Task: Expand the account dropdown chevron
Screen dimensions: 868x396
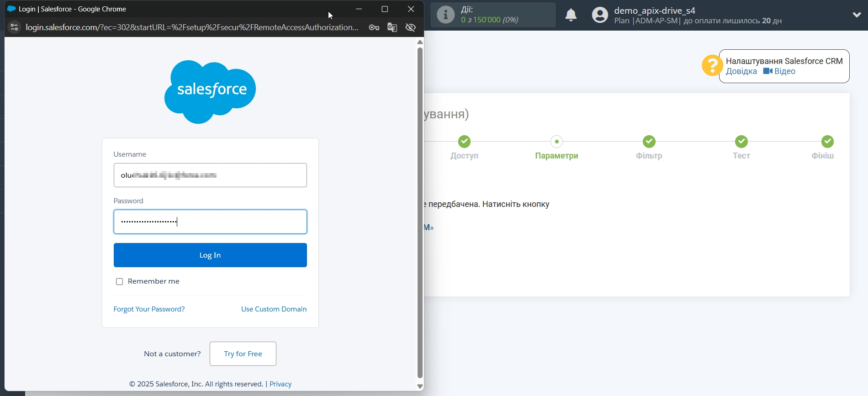Action: point(857,15)
